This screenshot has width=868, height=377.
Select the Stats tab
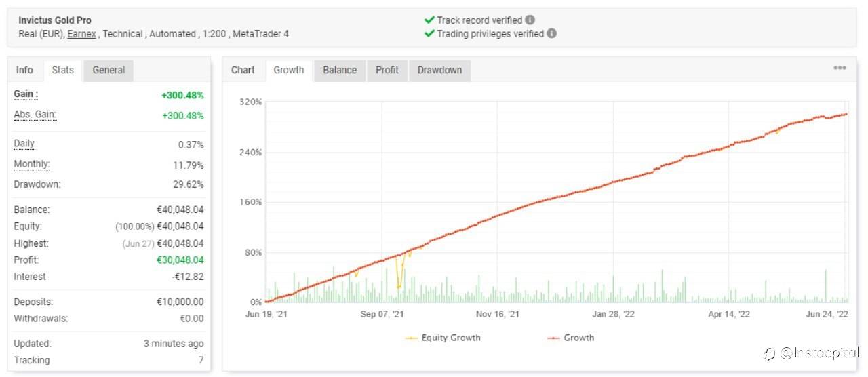pyautogui.click(x=63, y=71)
